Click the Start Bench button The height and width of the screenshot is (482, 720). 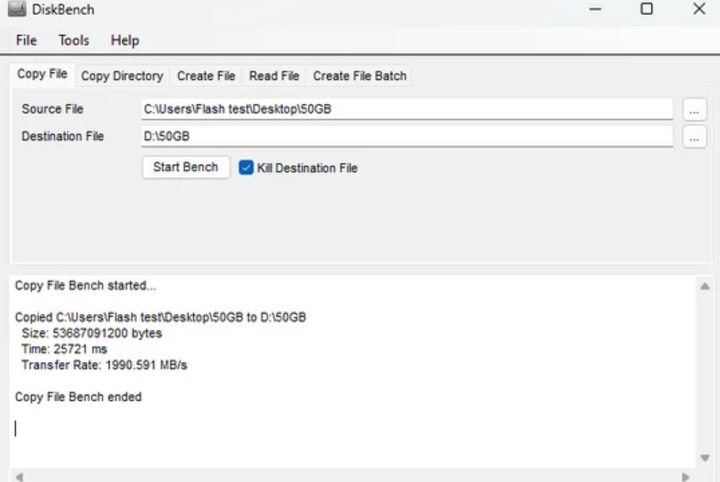click(x=186, y=167)
